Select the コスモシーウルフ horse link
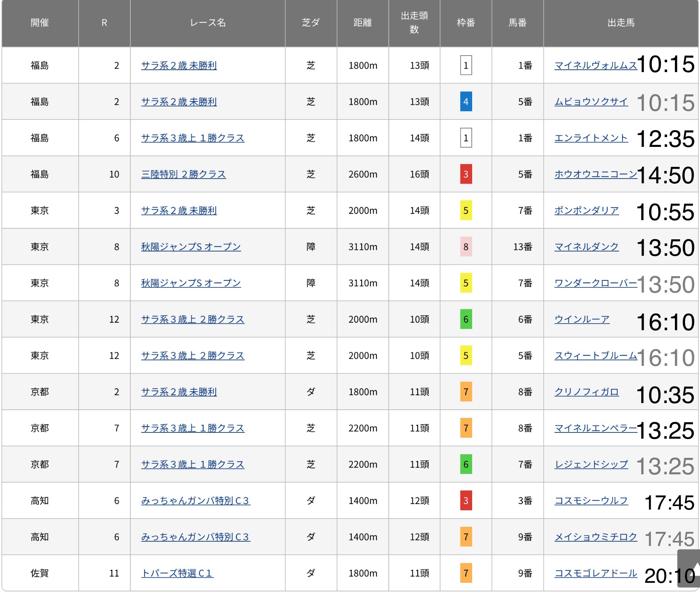The image size is (700, 593). (x=591, y=501)
